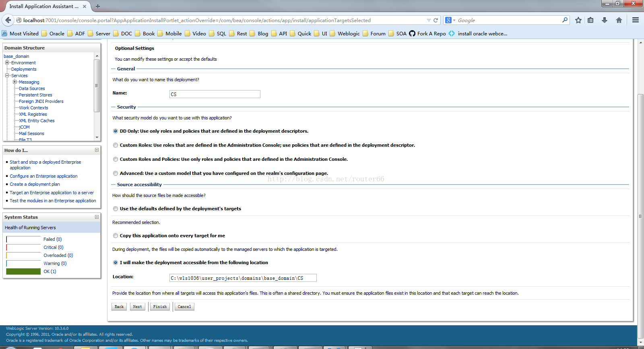Select the DD Only security model
Screen dimensions: 644x349
(x=116, y=131)
